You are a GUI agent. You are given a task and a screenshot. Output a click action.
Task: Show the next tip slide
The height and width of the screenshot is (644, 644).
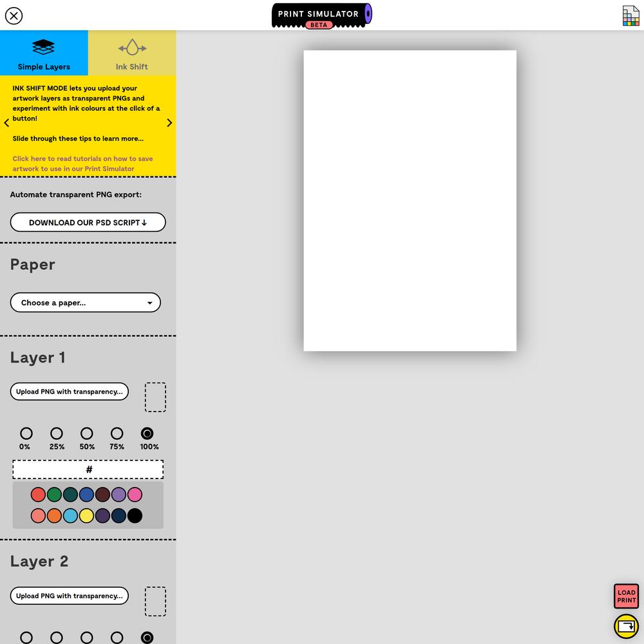pos(169,122)
